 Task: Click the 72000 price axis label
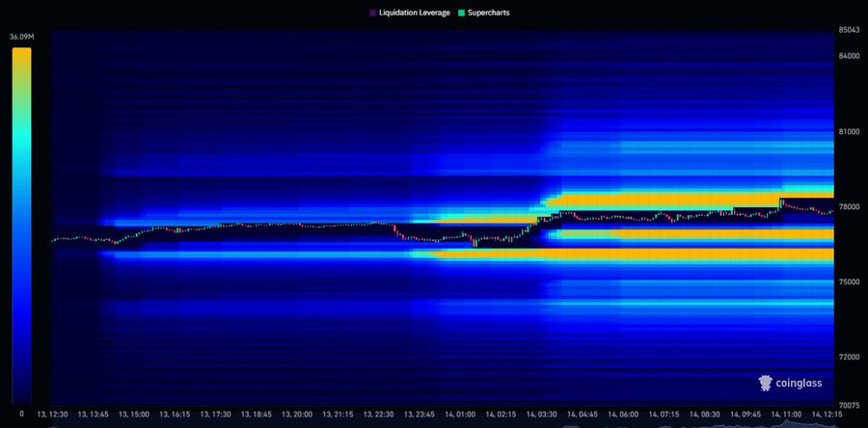(849, 357)
